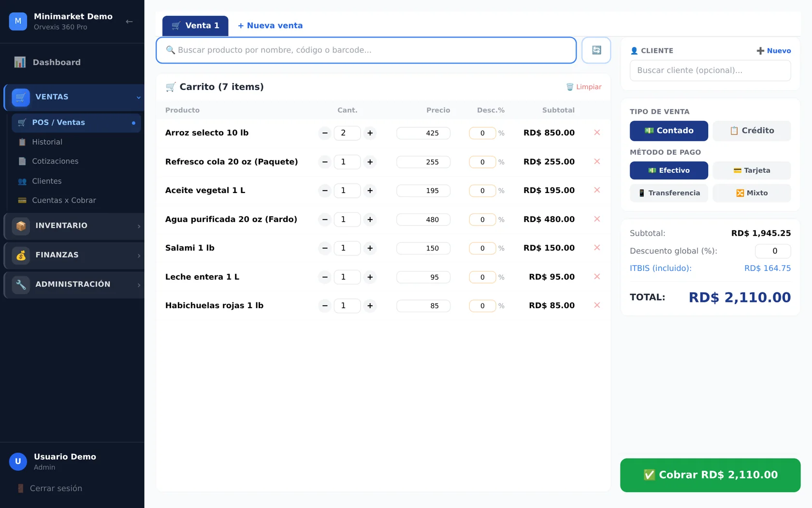Collapse the VENTAS sidebar section
The image size is (812, 508).
pyautogui.click(x=74, y=97)
